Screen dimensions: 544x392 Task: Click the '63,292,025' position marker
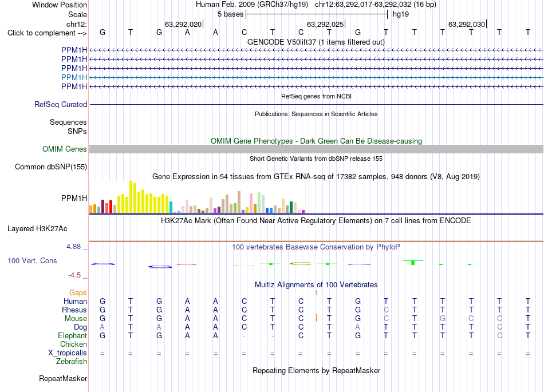click(x=325, y=24)
